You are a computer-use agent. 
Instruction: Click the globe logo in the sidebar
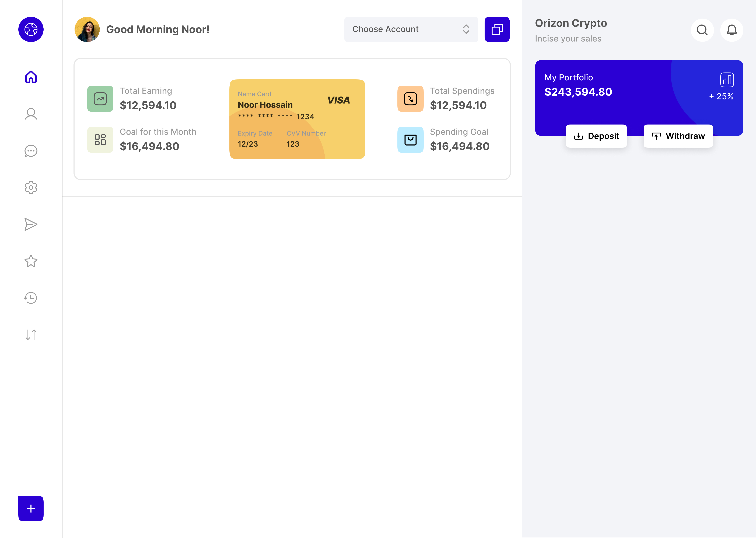tap(31, 29)
